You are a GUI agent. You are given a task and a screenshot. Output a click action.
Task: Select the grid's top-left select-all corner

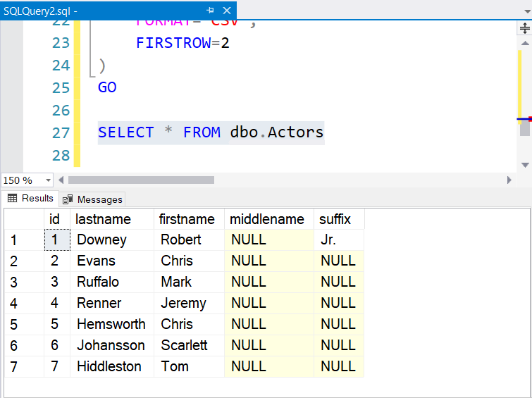23,219
